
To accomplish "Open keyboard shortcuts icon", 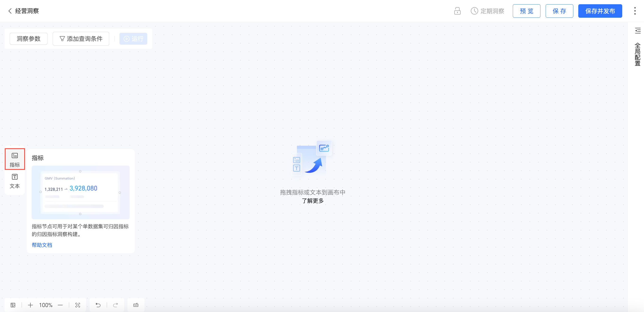I will click(136, 305).
